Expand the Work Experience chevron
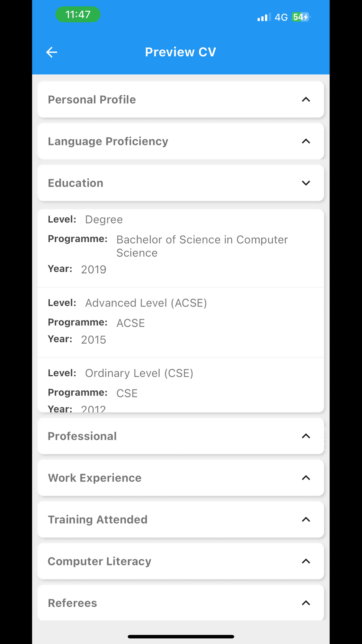The width and height of the screenshot is (362, 644). 306,478
